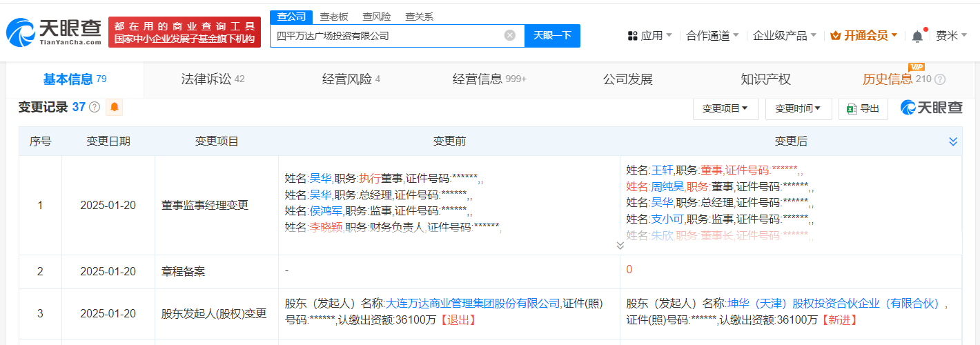
Task: Click the orange alert bell beside 变更记录
Action: click(115, 107)
